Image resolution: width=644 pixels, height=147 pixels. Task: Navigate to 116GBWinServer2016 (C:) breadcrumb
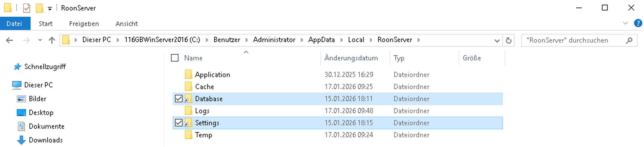[x=162, y=40]
